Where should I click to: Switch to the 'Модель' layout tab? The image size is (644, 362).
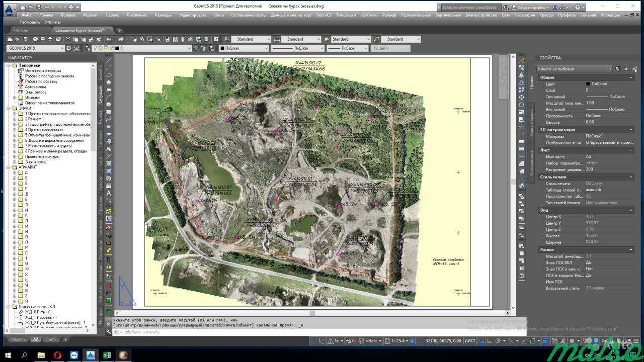18,339
